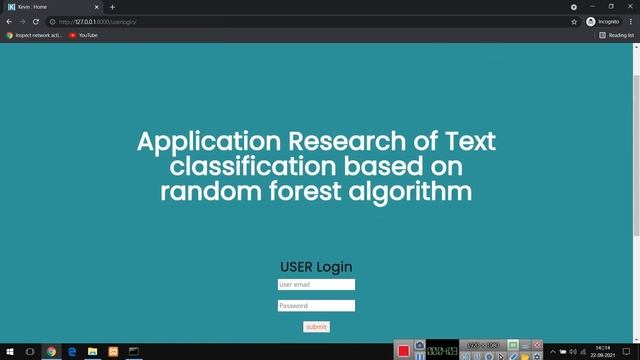Screen dimensions: 640x360
Task: Stop recording with the red stop button
Action: click(x=403, y=351)
